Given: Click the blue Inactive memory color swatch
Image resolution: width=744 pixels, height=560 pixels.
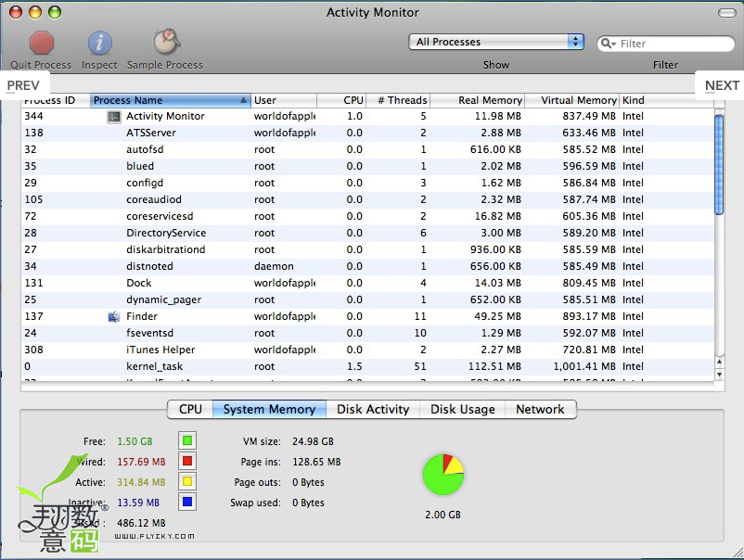Looking at the screenshot, I should [x=187, y=502].
